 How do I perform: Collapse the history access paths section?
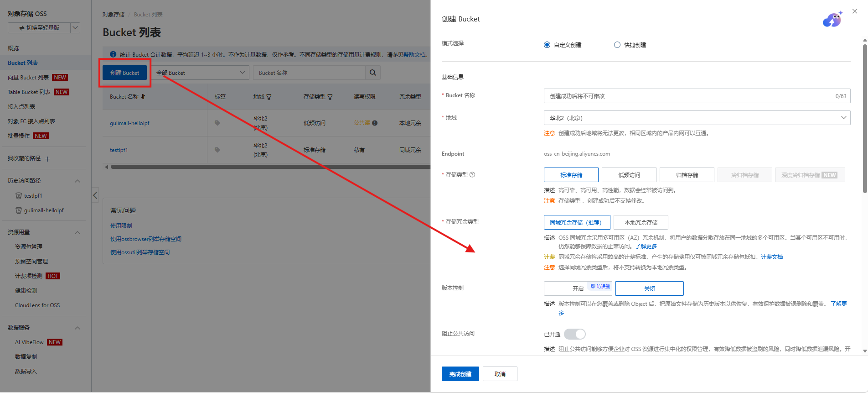tap(77, 181)
